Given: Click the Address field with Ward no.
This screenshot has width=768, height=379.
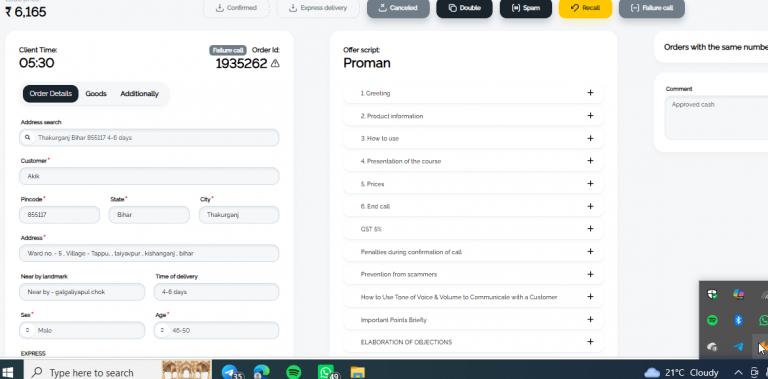Looking at the screenshot, I should (x=149, y=253).
